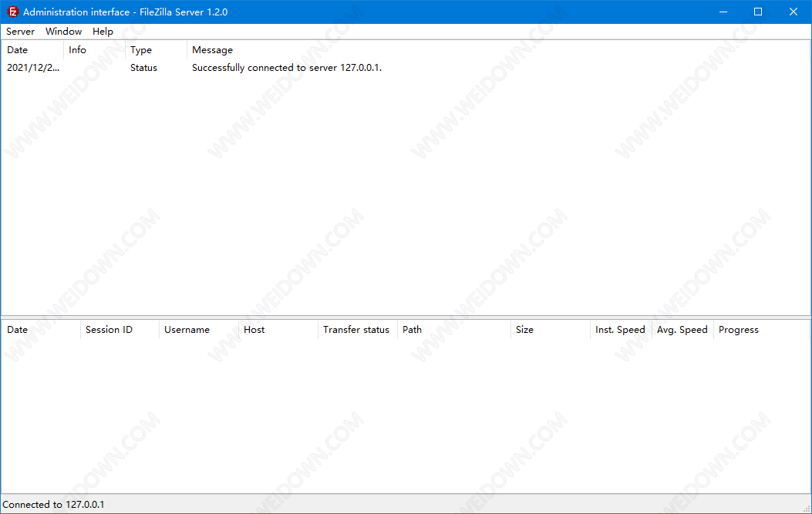
Task: Click the Progress column header
Action: [761, 330]
